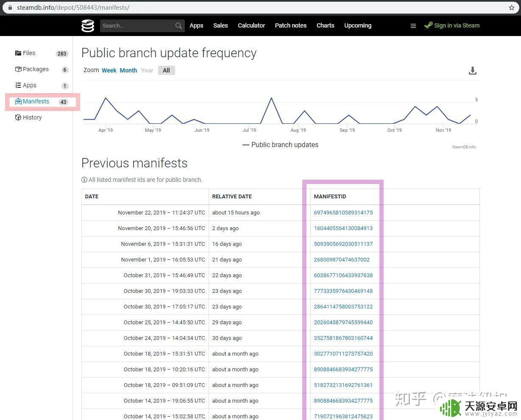Open manifest 3527581867803160744
This screenshot has width=521, height=420.
[x=343, y=338]
